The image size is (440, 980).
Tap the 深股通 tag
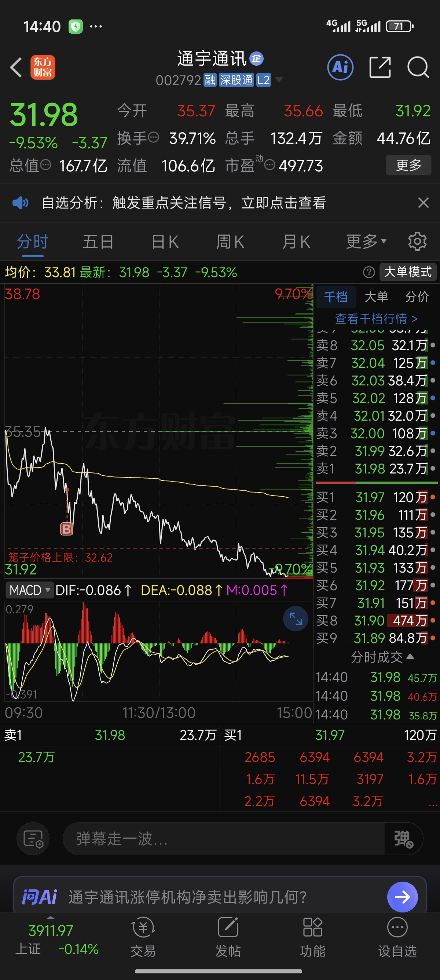tap(236, 80)
